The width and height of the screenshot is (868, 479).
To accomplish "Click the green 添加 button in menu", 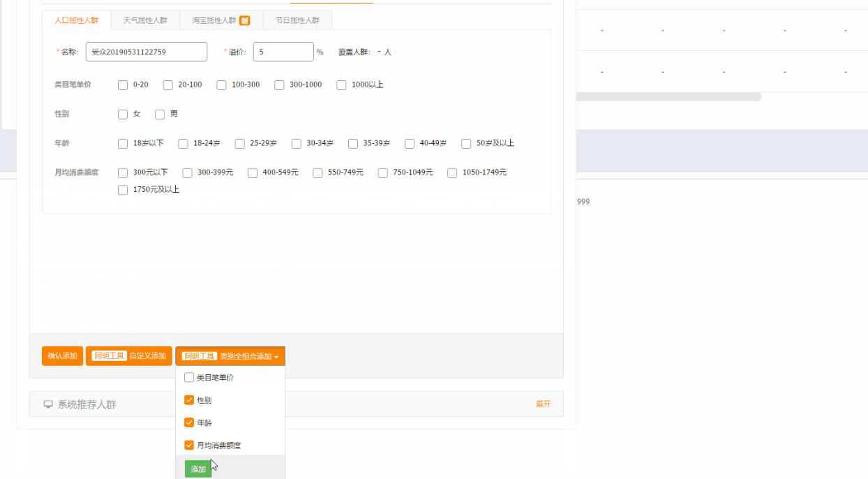I will [197, 469].
